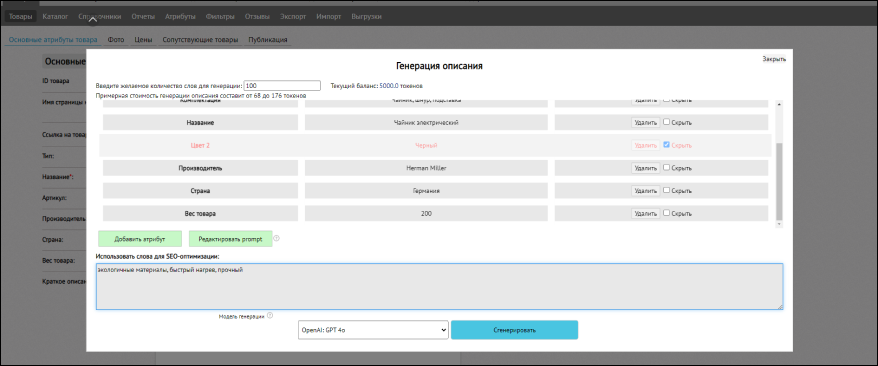Click the attribute list vertical scrollbar
This screenshot has width=878, height=366.
pyautogui.click(x=778, y=181)
